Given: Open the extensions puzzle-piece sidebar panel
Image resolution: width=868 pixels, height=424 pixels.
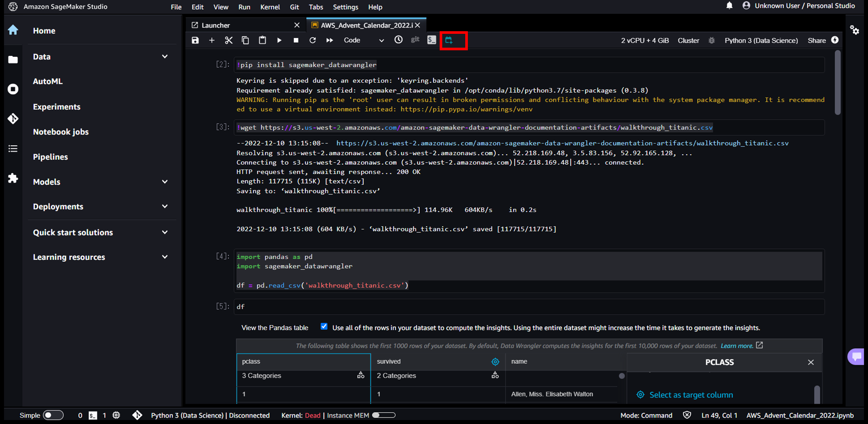Looking at the screenshot, I should click(13, 179).
